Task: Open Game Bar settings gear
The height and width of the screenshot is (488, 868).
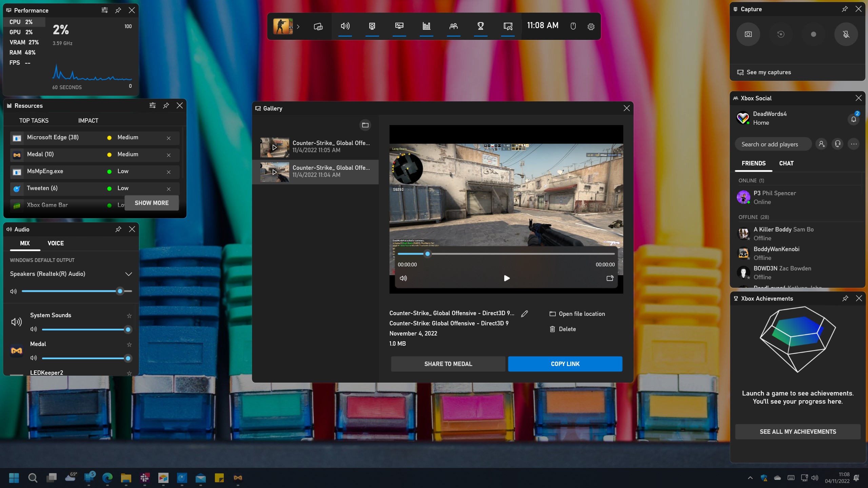Action: coord(591,27)
